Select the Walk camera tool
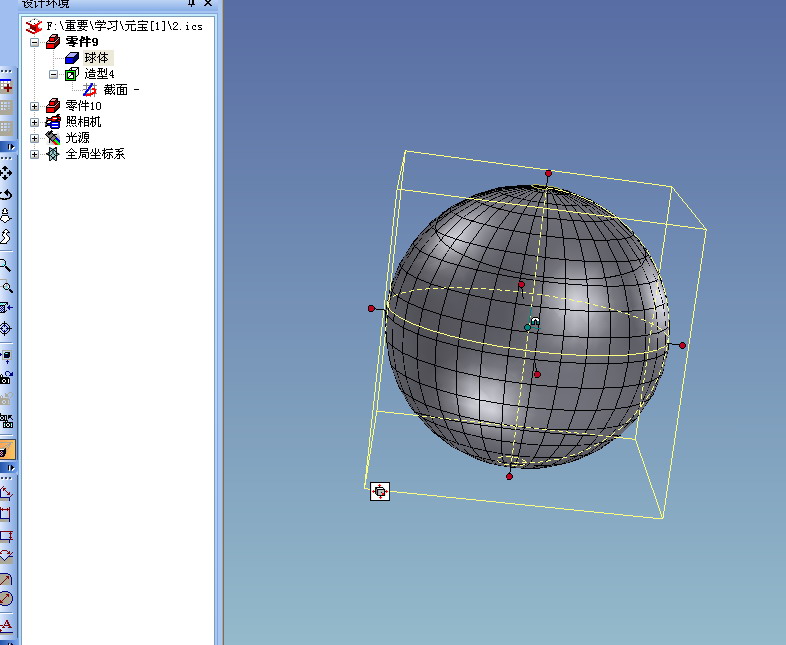This screenshot has width=786, height=645. (x=6, y=237)
